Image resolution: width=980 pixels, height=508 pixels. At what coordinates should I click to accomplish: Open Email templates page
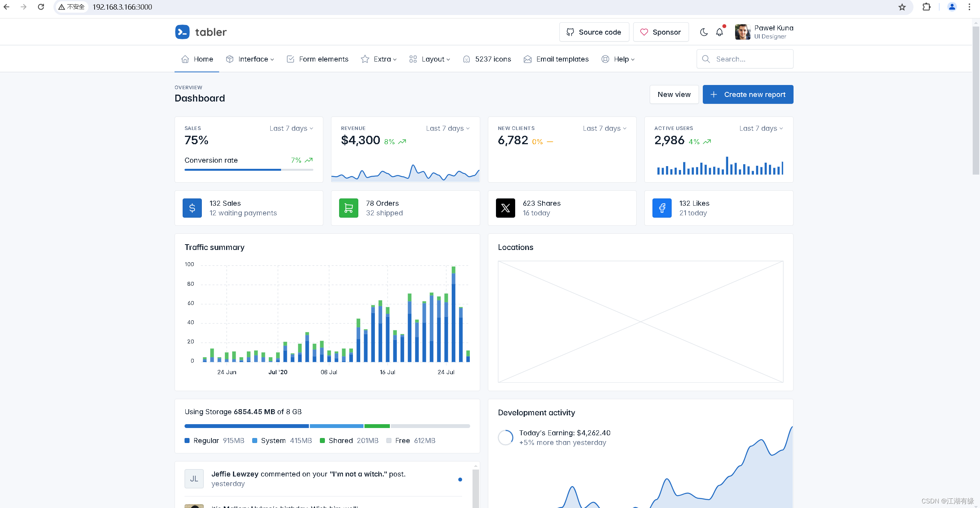tap(556, 59)
